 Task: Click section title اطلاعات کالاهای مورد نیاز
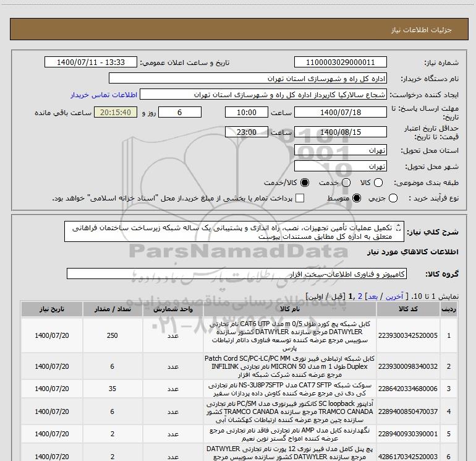(412, 252)
